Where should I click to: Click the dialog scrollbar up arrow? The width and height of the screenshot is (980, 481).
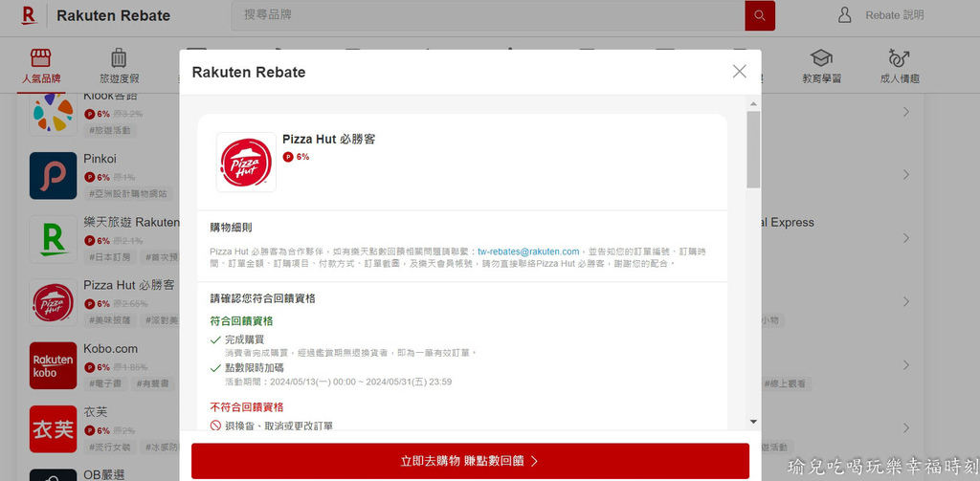point(753,103)
